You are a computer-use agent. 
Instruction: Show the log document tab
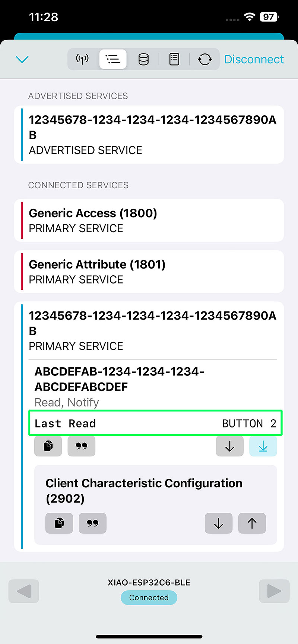(174, 59)
